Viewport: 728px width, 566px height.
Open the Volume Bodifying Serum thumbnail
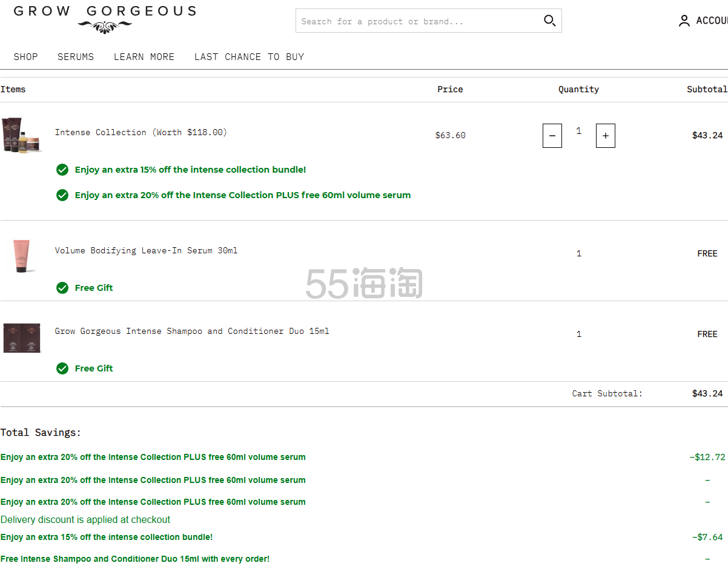[x=22, y=256]
